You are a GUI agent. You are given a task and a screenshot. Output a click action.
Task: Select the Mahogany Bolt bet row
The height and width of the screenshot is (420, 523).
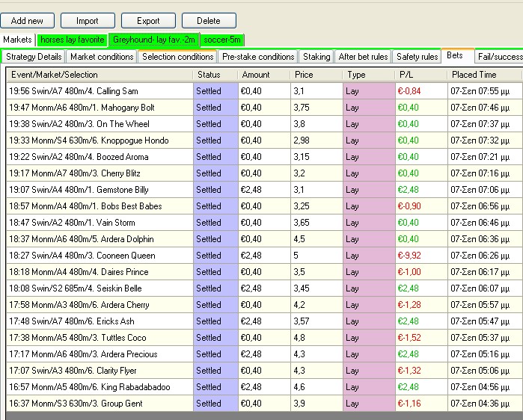tap(265, 108)
